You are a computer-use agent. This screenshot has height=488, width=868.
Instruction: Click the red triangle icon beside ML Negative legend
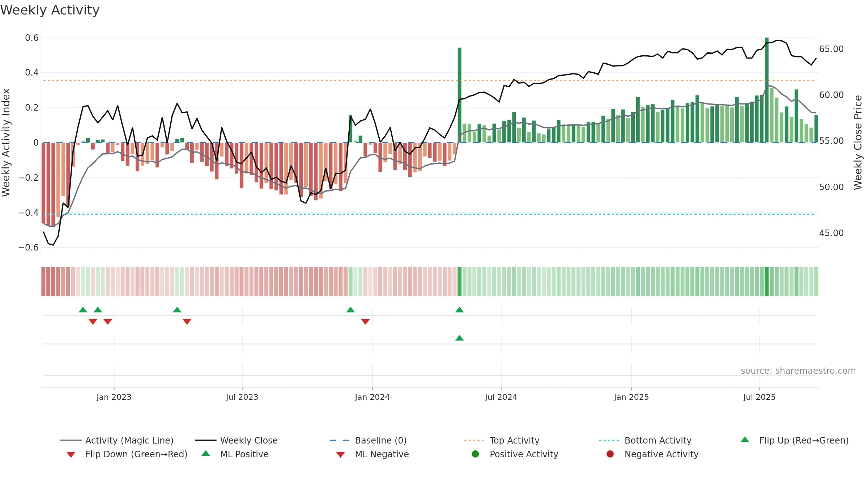(340, 455)
